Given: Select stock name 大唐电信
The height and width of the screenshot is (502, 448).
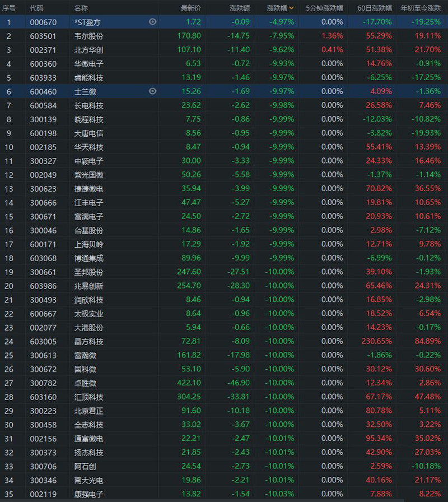Looking at the screenshot, I should tap(88, 133).
